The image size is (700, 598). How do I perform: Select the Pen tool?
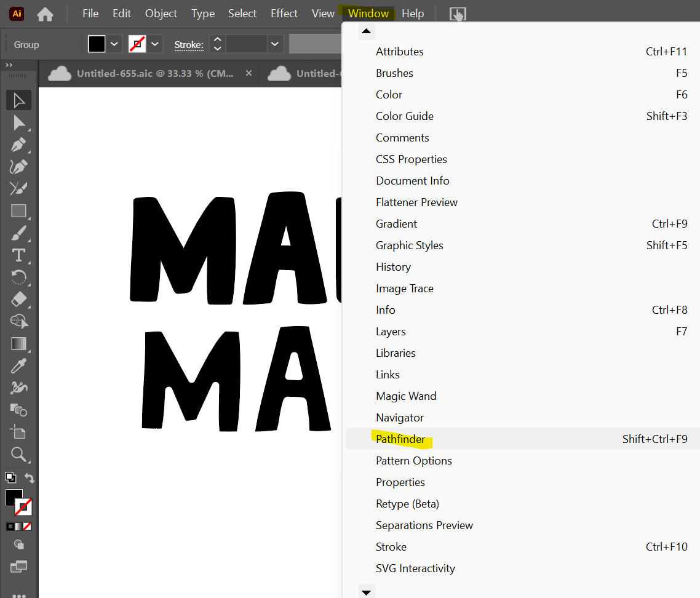[18, 145]
